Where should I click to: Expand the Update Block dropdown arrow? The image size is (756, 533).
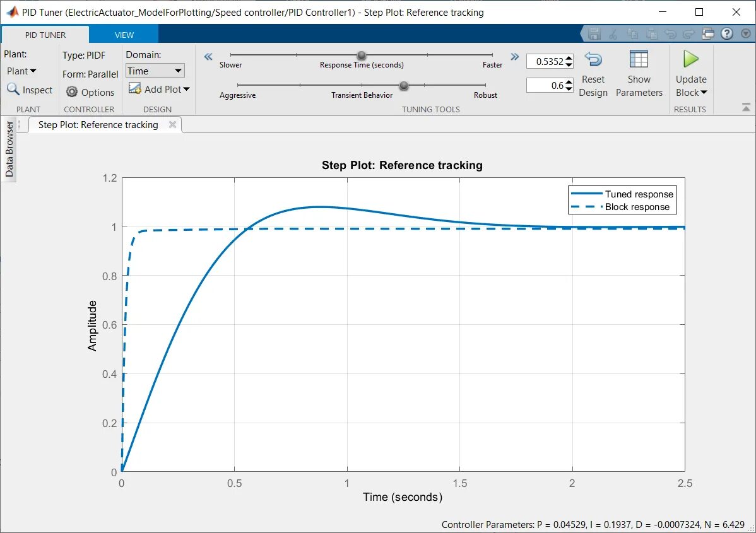coord(704,93)
